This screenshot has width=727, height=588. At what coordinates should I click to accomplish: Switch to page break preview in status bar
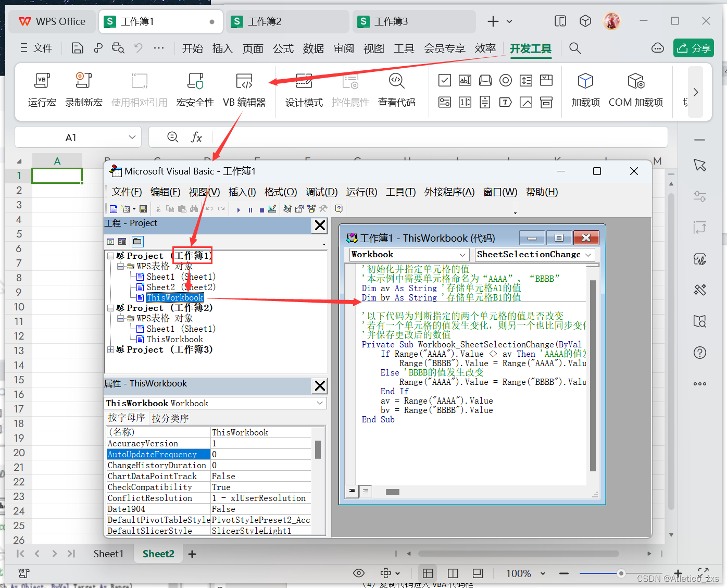click(x=453, y=573)
